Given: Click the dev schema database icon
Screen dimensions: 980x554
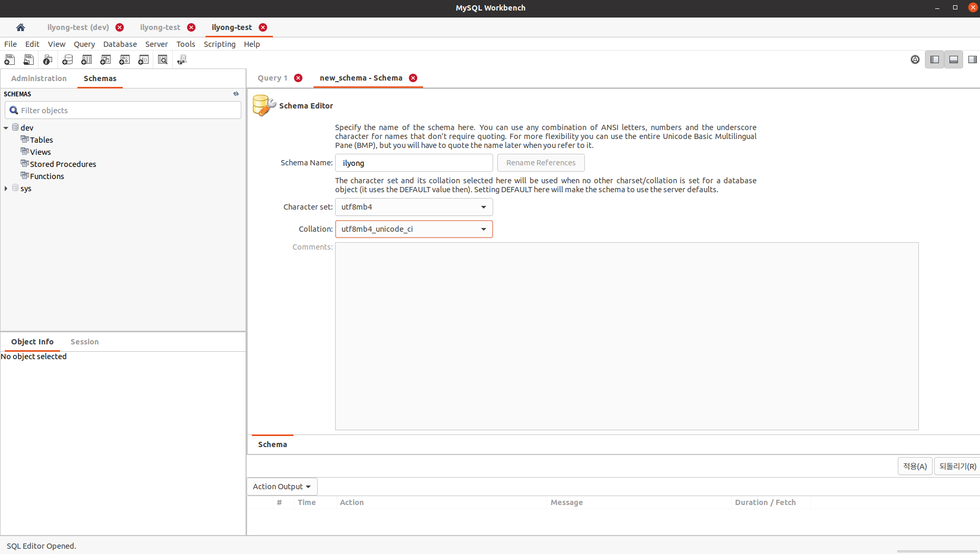Looking at the screenshot, I should [x=15, y=127].
